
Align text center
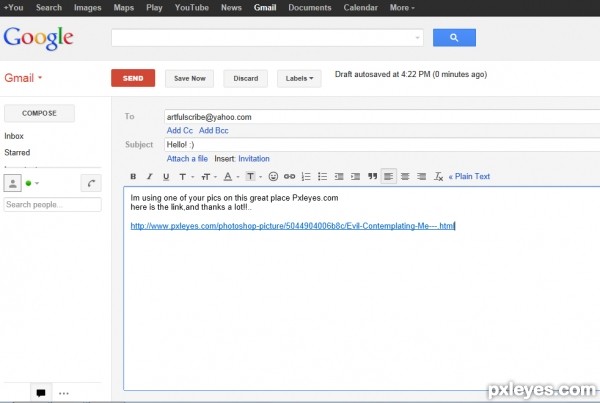pyautogui.click(x=405, y=176)
